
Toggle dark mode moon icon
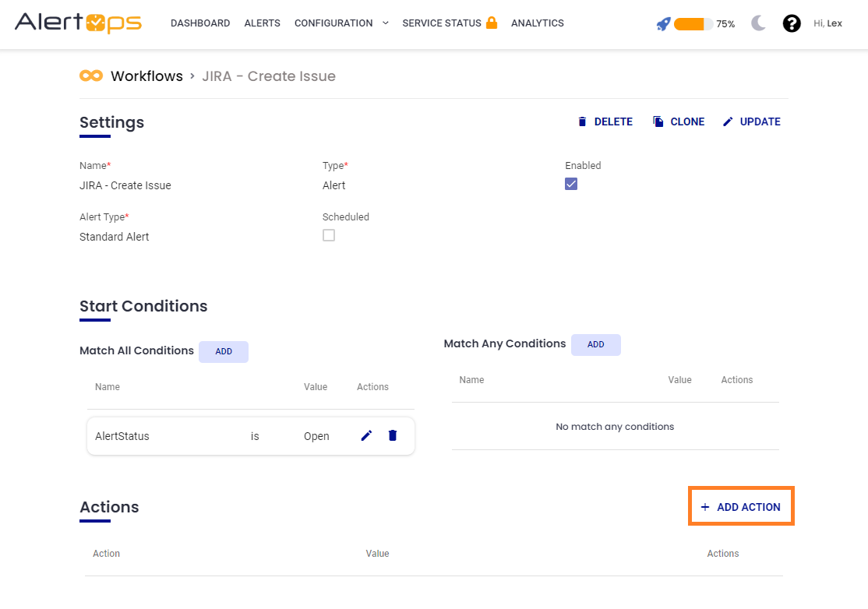[759, 23]
